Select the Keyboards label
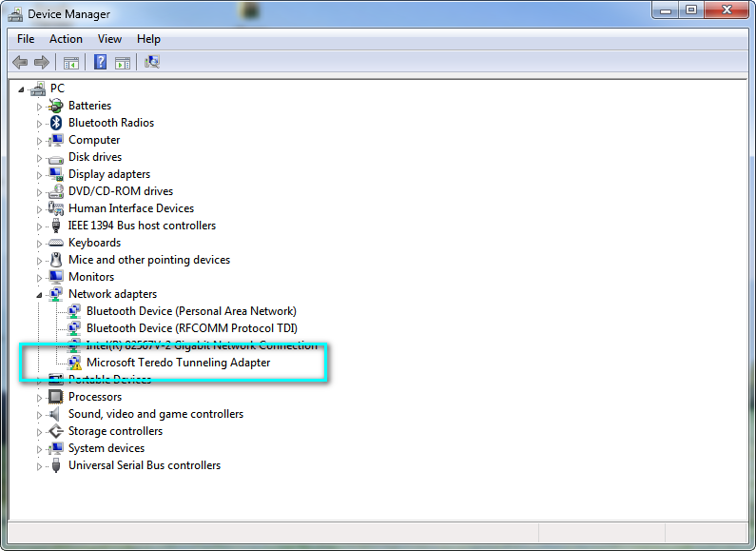 click(94, 243)
